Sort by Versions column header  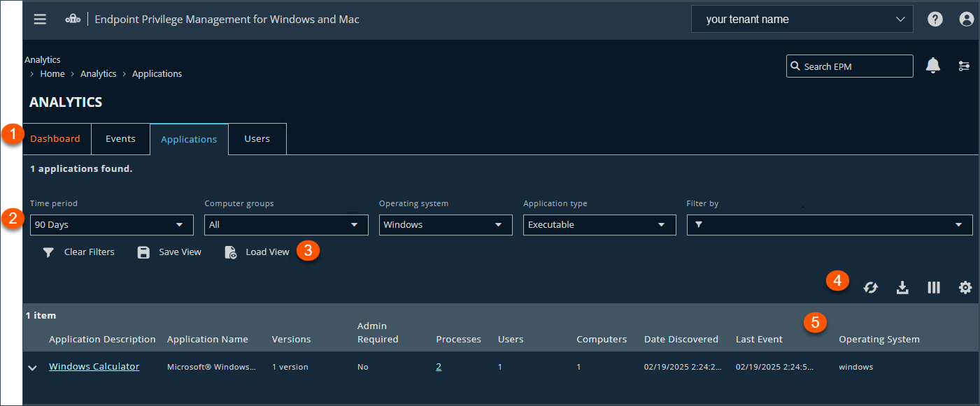(291, 340)
